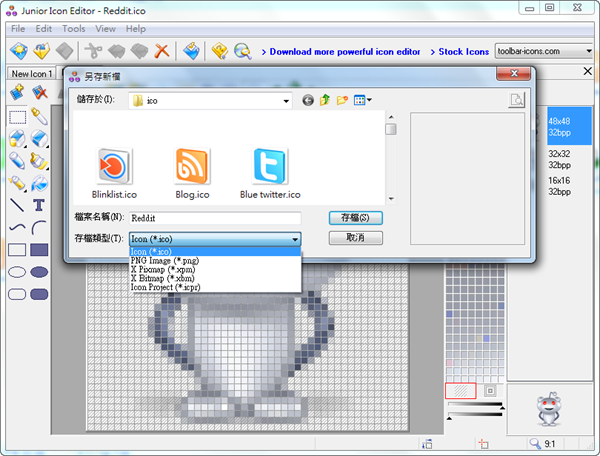600x456 pixels.
Task: Switch to the New Icon 1 tab
Action: coord(31,73)
